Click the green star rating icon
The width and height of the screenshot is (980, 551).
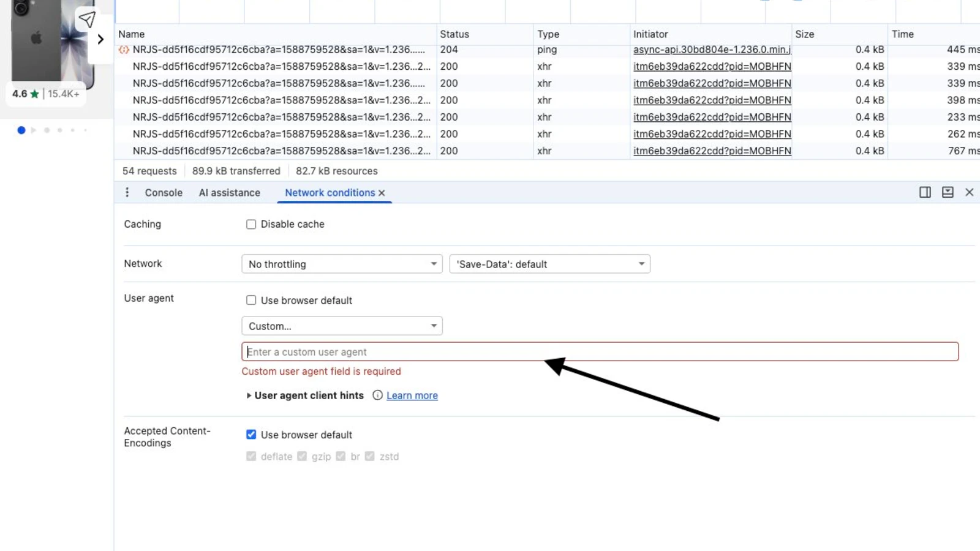tap(34, 94)
